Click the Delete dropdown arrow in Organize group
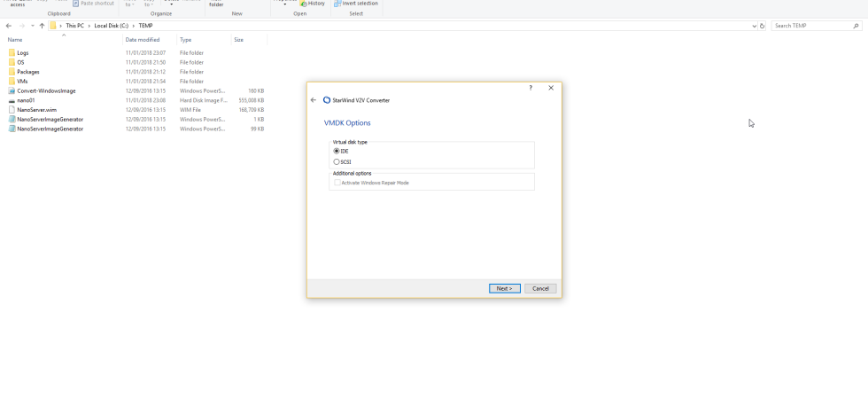 click(x=172, y=5)
